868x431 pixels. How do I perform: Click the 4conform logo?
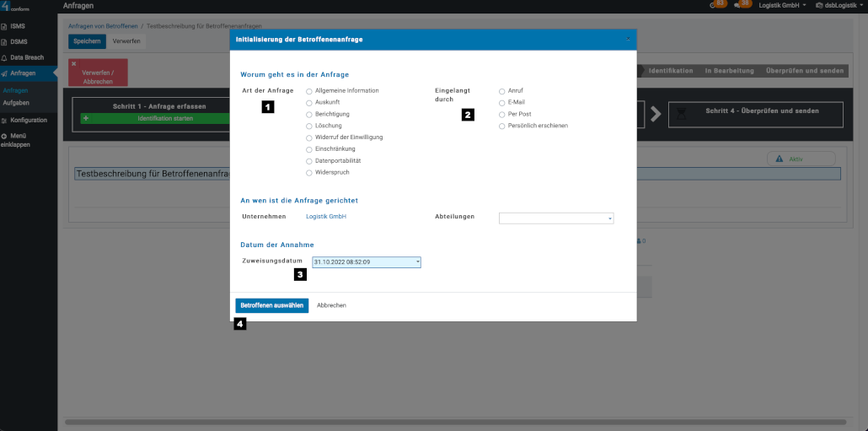click(x=15, y=7)
